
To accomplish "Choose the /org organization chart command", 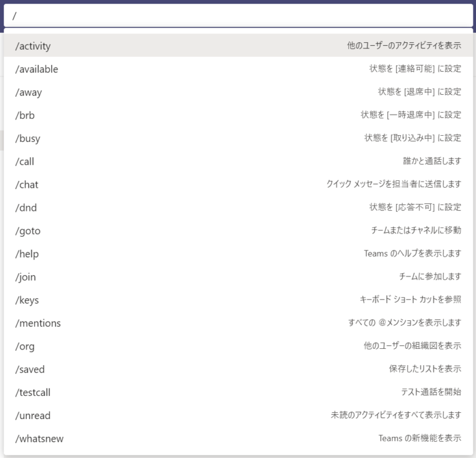I will point(25,346).
